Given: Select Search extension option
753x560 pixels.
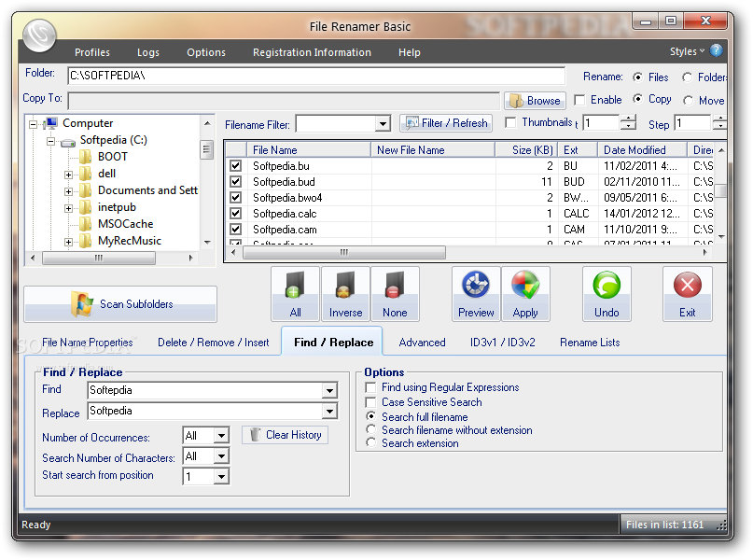Looking at the screenshot, I should click(x=370, y=442).
